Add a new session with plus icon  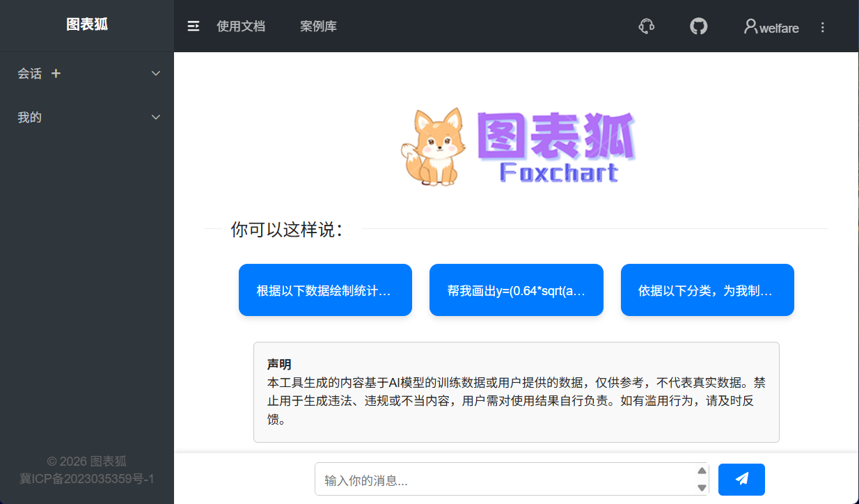coord(56,73)
